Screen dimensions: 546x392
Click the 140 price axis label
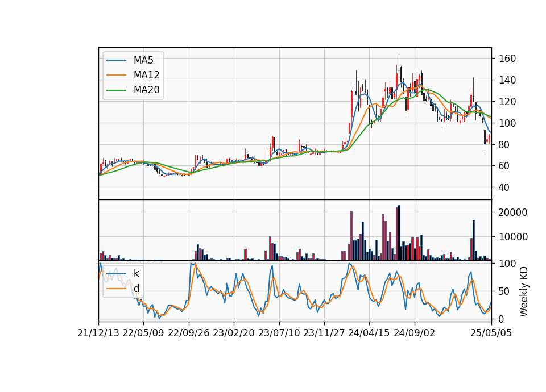(507, 80)
